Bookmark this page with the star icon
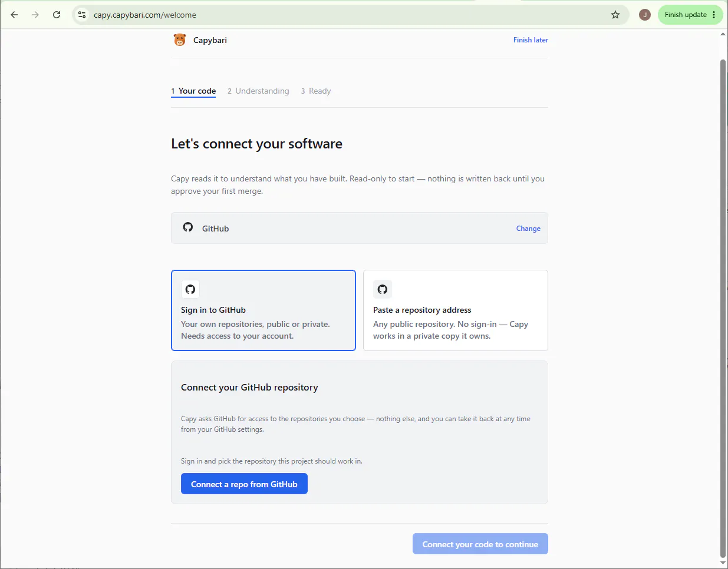Screen dimensions: 728x569 click(x=615, y=15)
